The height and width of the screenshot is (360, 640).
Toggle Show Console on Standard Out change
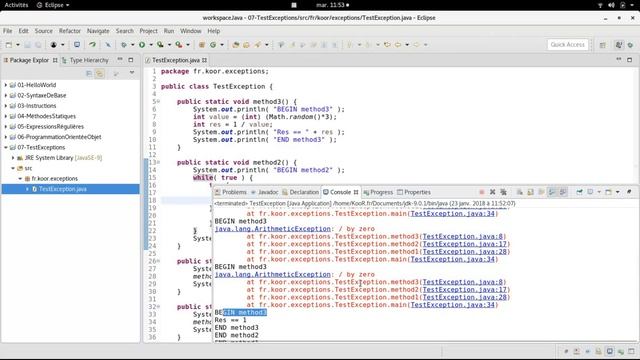pyautogui.click(x=552, y=192)
